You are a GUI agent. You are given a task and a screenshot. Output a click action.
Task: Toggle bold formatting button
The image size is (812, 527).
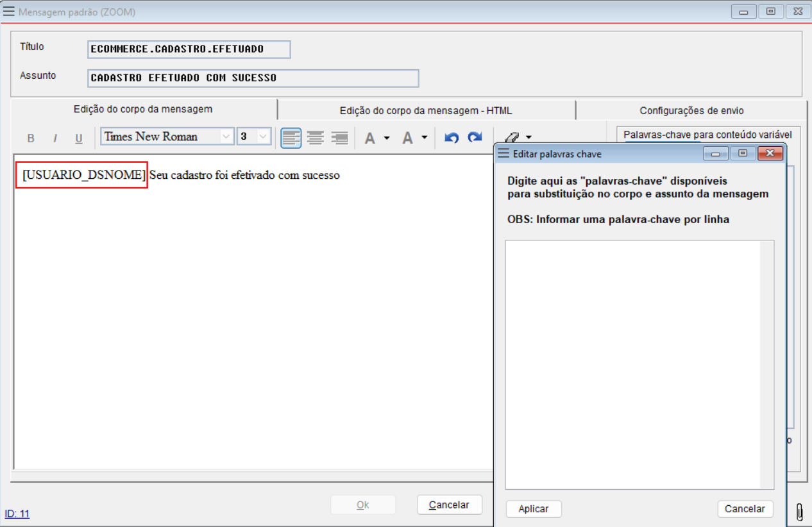click(x=31, y=138)
